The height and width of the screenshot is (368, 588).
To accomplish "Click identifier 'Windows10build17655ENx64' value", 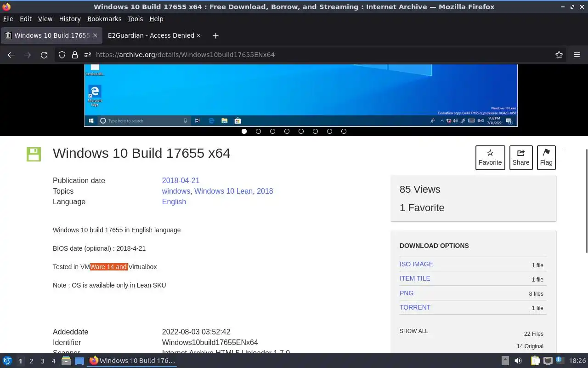I will click(x=210, y=343).
